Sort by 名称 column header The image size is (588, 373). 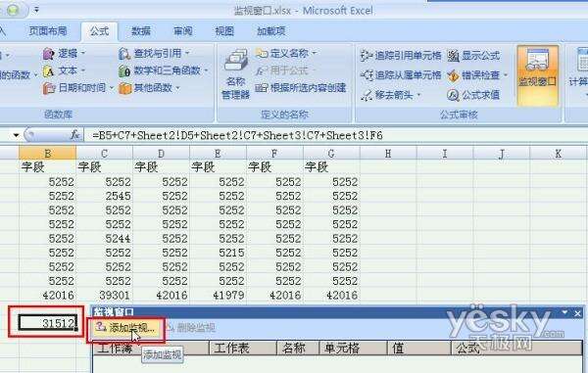[x=298, y=349]
